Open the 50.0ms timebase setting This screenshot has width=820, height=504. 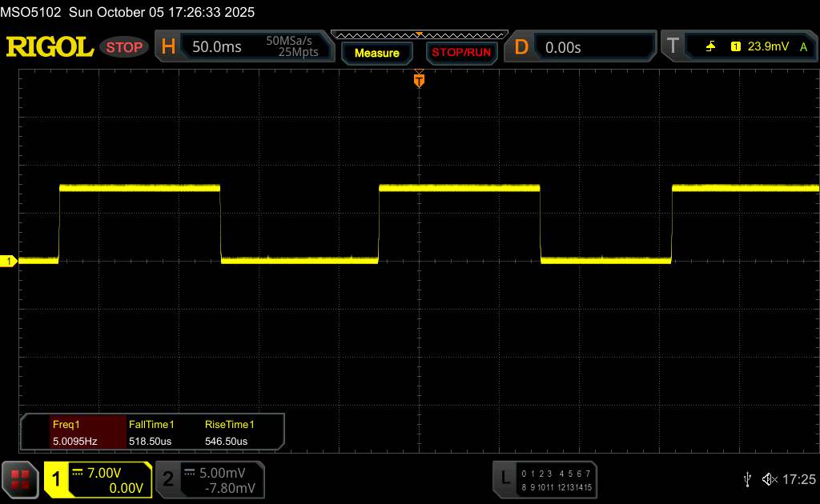[217, 47]
